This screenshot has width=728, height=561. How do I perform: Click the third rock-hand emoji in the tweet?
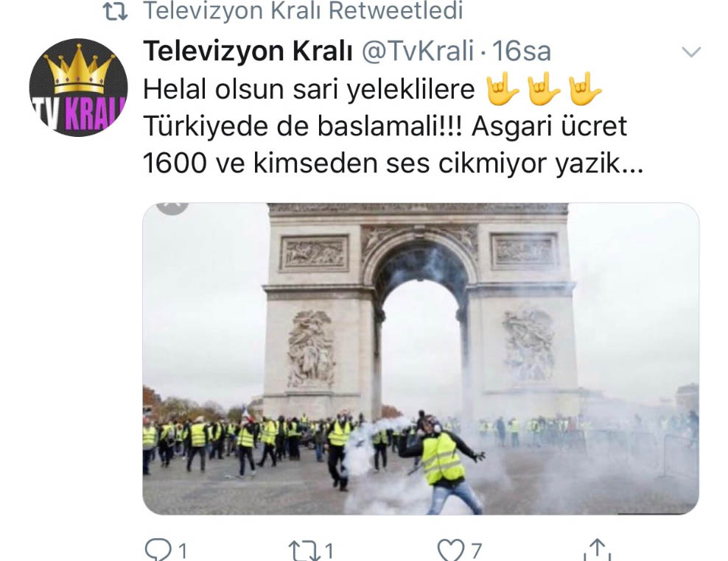tap(586, 88)
